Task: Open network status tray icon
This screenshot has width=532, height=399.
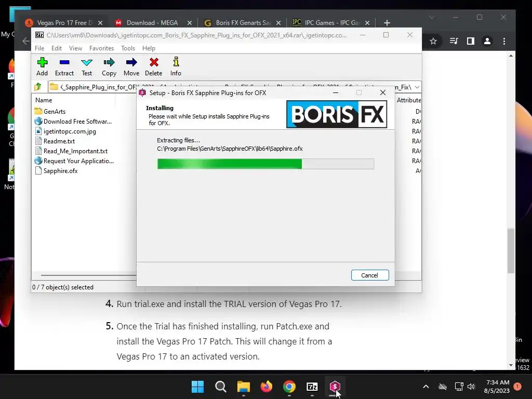Action: (x=459, y=387)
